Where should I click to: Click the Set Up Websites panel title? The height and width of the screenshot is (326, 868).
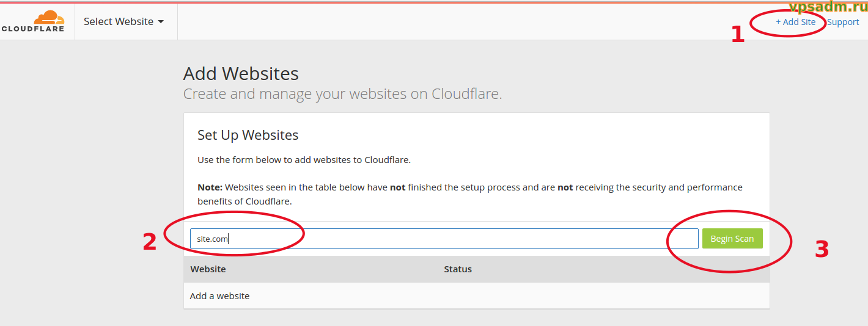(248, 135)
